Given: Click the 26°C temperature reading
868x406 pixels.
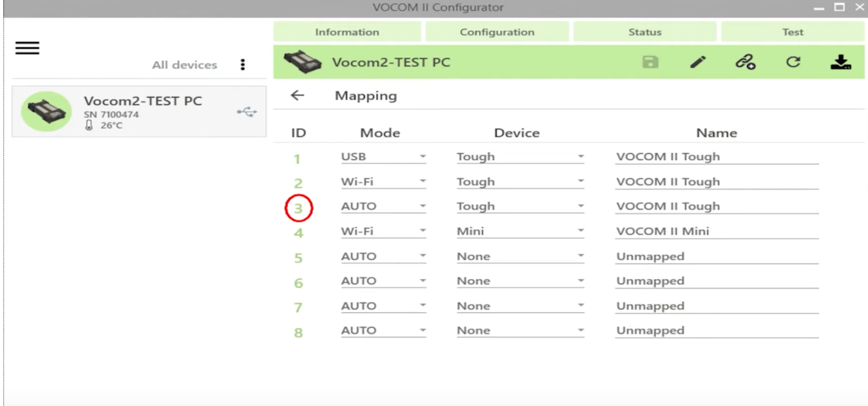Looking at the screenshot, I should tap(111, 125).
